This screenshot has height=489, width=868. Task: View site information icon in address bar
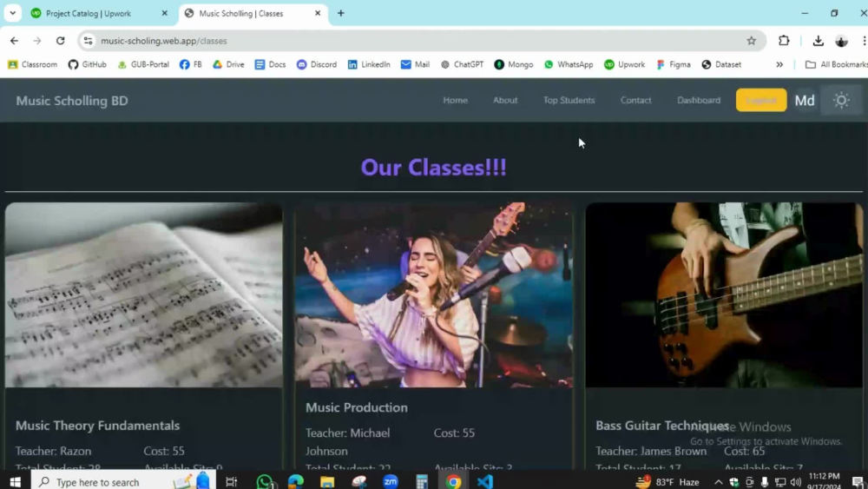[x=88, y=41]
